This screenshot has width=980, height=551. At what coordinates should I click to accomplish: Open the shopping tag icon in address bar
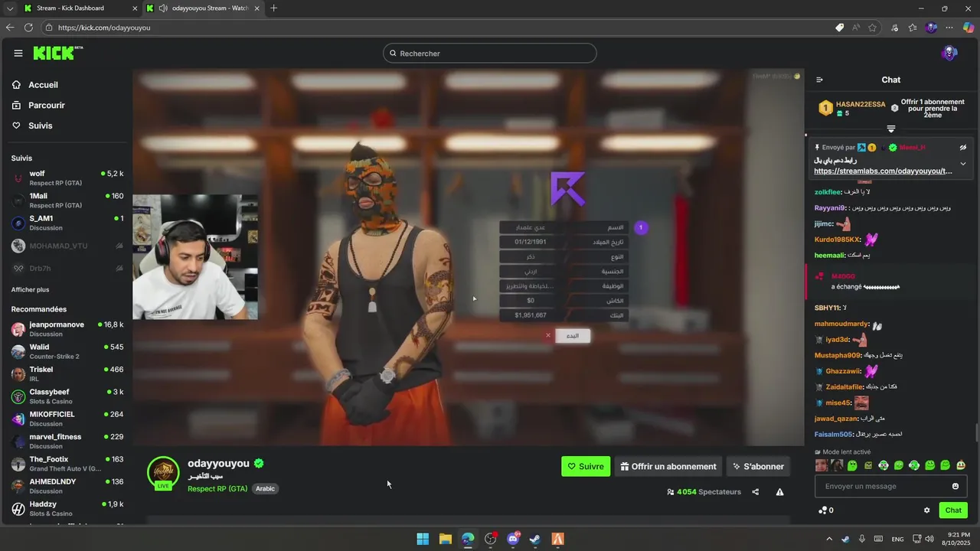tap(839, 28)
